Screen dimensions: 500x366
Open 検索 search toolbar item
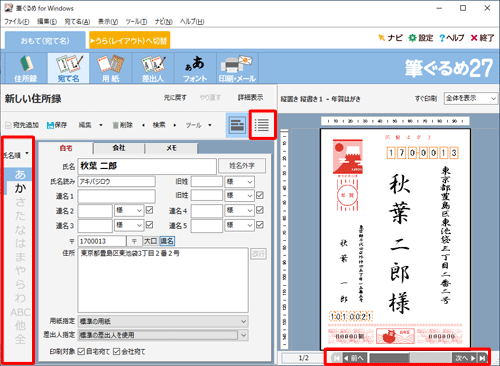point(159,125)
